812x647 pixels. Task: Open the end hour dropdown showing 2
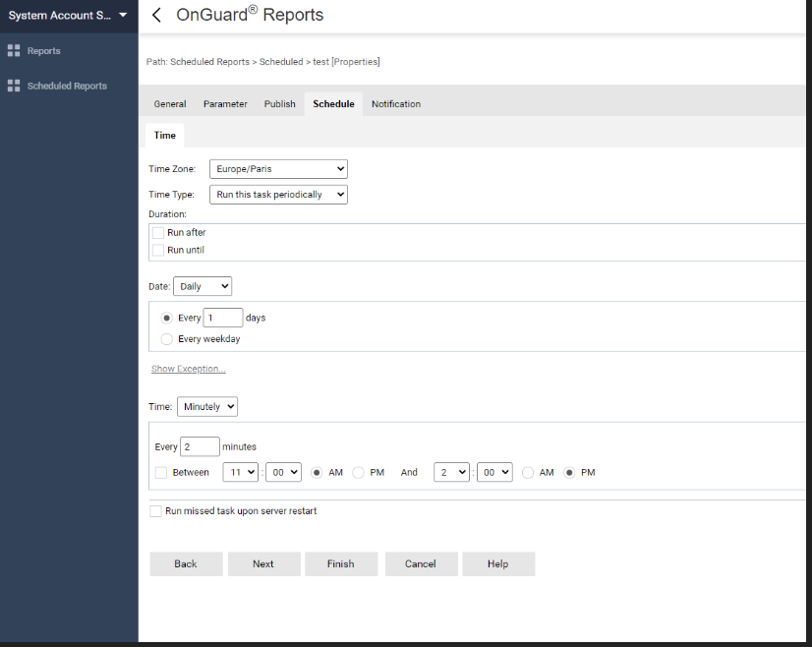click(451, 472)
